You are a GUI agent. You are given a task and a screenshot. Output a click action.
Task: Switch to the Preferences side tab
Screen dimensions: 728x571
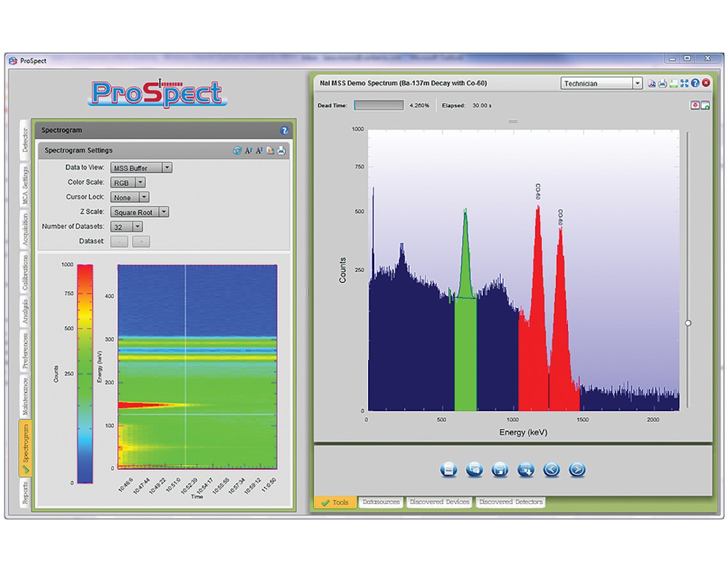[x=24, y=351]
